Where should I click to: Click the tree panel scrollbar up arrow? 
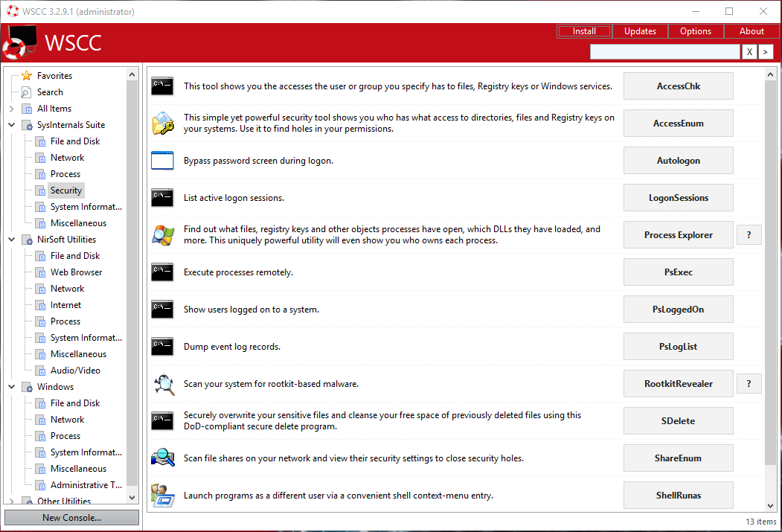(x=132, y=74)
